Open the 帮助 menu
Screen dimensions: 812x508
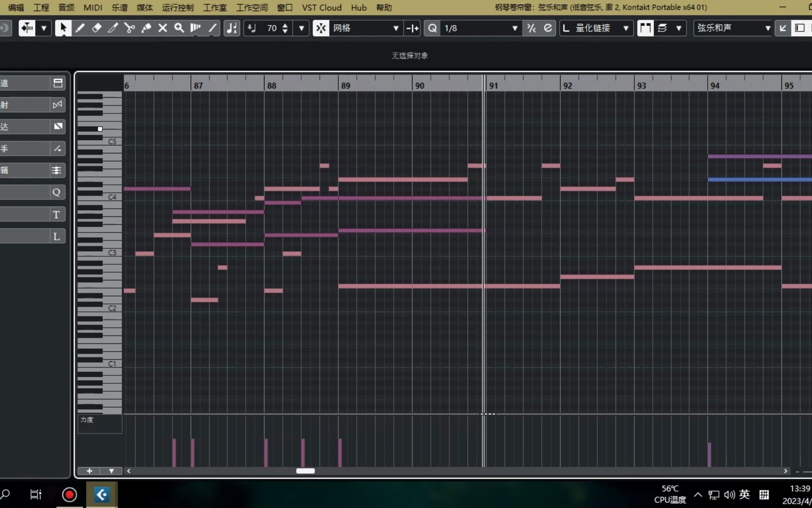click(384, 8)
